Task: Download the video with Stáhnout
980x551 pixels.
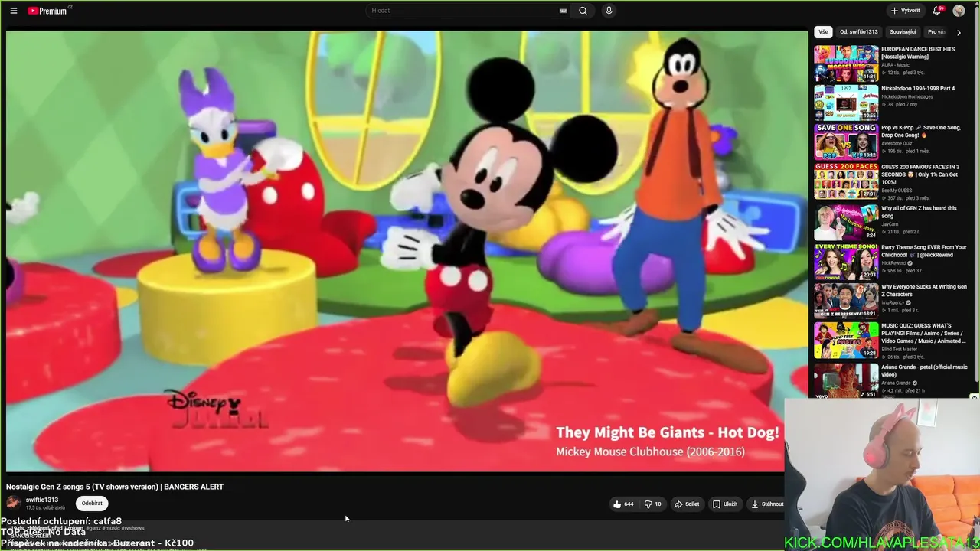Action: pyautogui.click(x=766, y=504)
